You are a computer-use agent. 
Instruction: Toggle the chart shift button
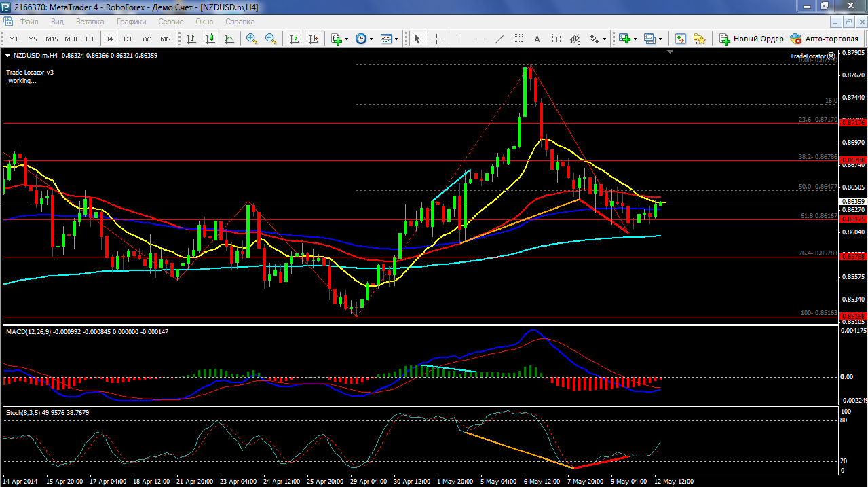313,39
